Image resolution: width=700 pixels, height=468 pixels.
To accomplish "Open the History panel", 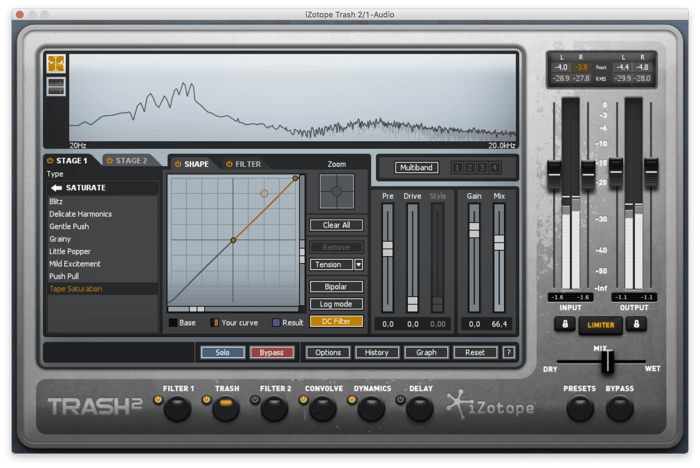I will [377, 352].
